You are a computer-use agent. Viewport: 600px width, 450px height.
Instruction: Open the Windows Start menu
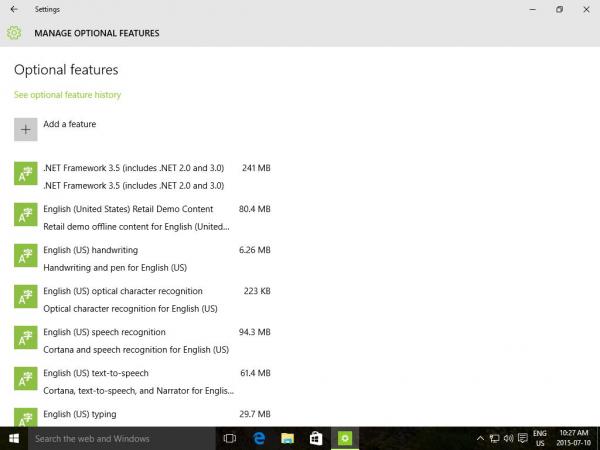pos(14,438)
